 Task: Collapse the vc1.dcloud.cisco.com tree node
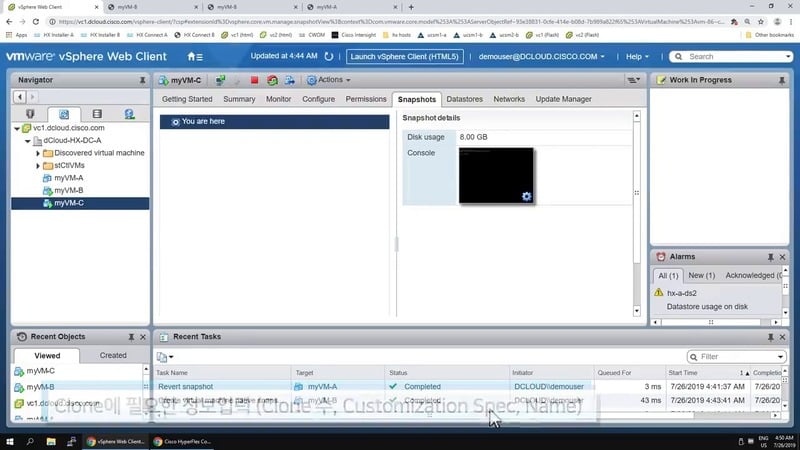(17, 129)
